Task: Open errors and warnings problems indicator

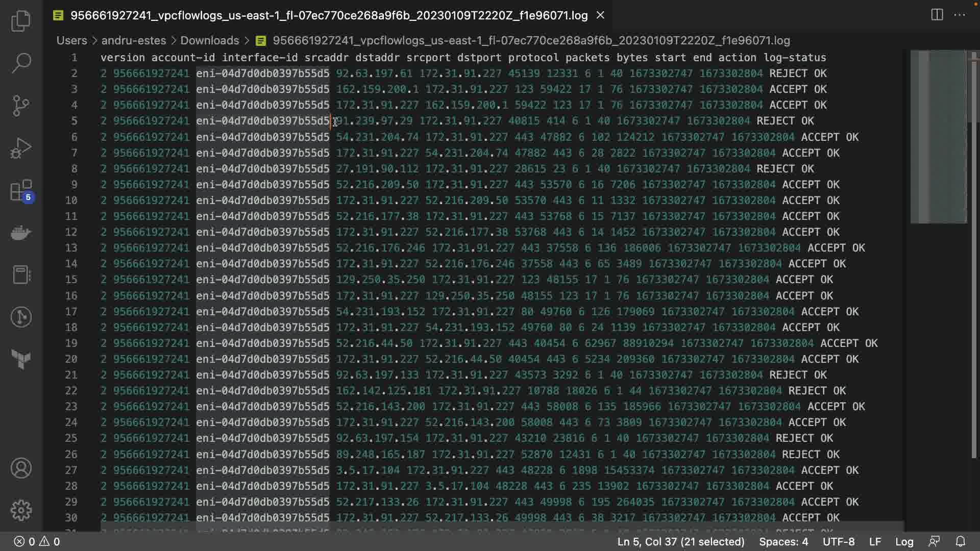Action: pos(37,541)
